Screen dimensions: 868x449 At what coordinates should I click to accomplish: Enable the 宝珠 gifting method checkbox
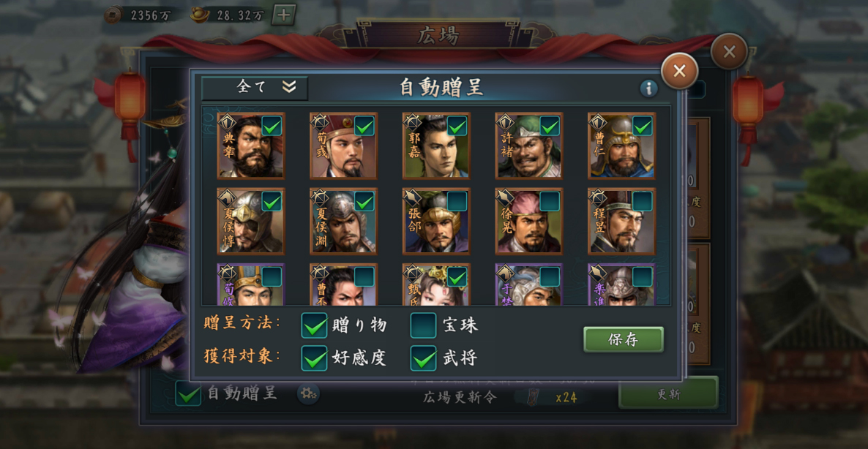tap(424, 325)
